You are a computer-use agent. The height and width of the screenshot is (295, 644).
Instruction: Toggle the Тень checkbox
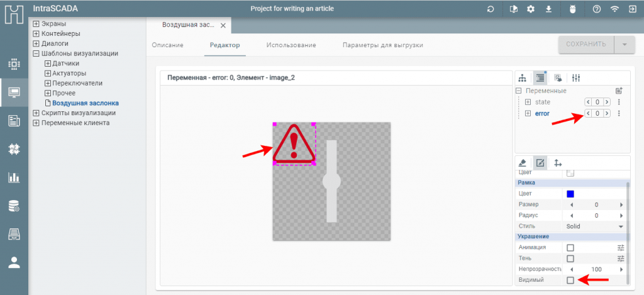(570, 259)
